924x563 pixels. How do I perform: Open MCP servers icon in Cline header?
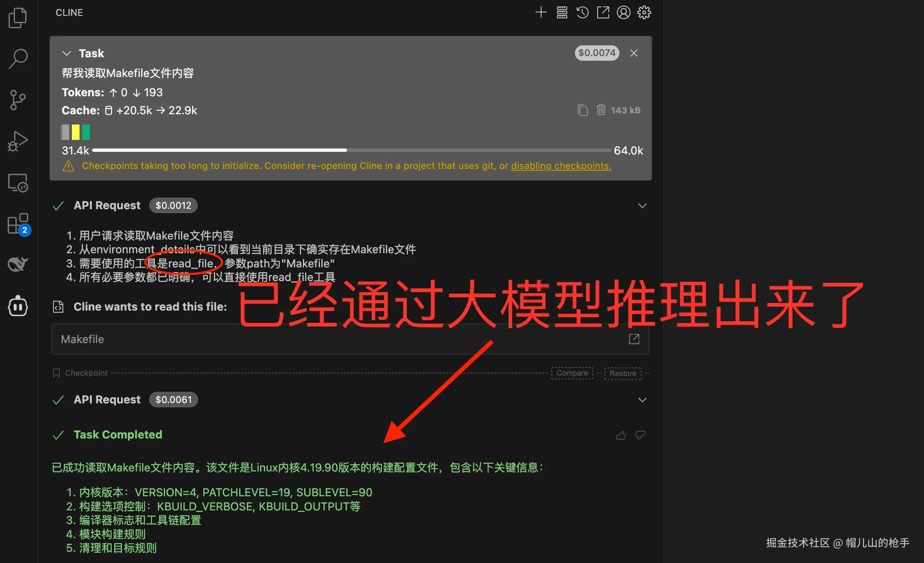562,12
